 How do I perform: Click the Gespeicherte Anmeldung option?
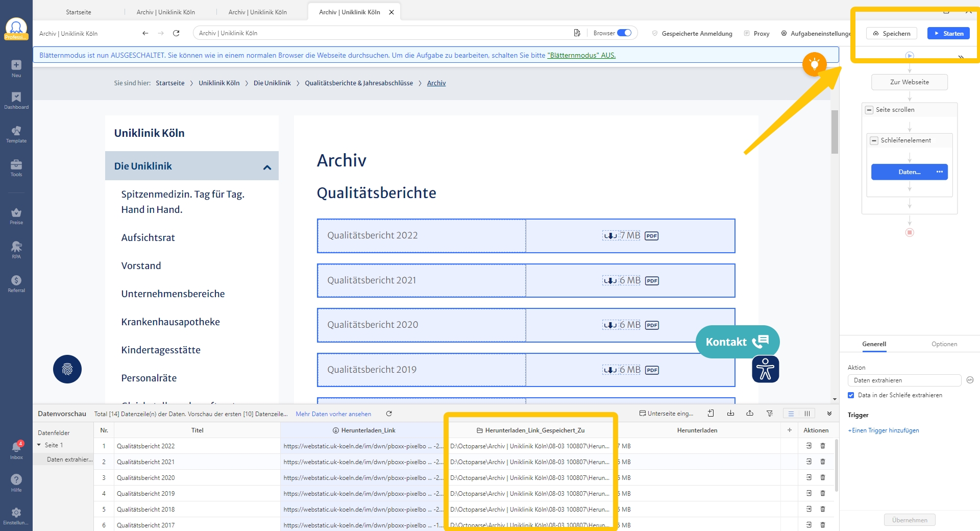point(692,33)
